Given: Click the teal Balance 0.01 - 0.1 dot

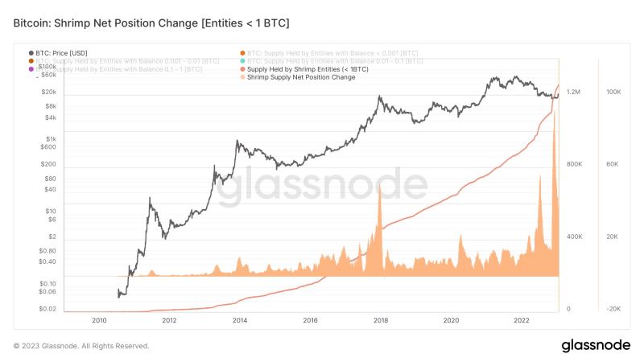Looking at the screenshot, I should pyautogui.click(x=242, y=61).
